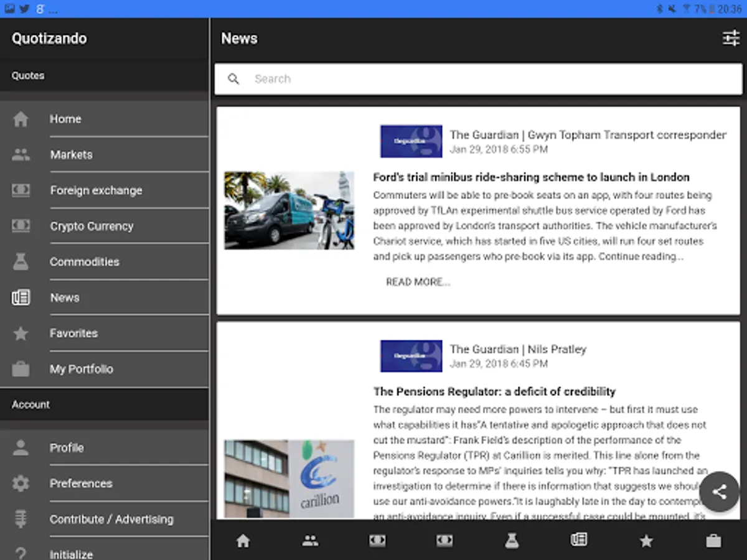Click the icon beside Contribute / Advertising
This screenshot has width=747, height=560.
click(x=21, y=519)
